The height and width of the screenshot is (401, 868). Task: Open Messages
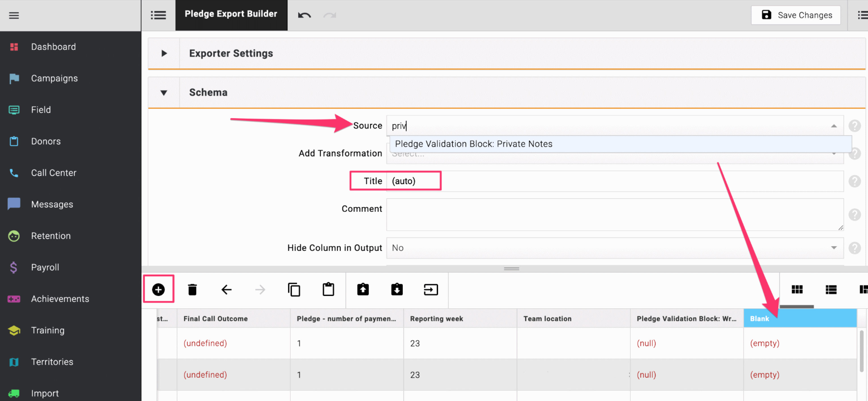tap(52, 204)
